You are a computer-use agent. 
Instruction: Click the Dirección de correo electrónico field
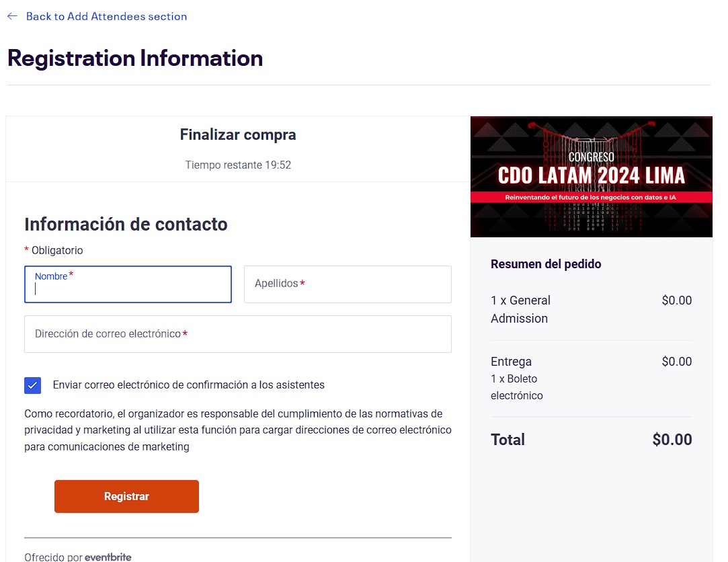point(238,334)
